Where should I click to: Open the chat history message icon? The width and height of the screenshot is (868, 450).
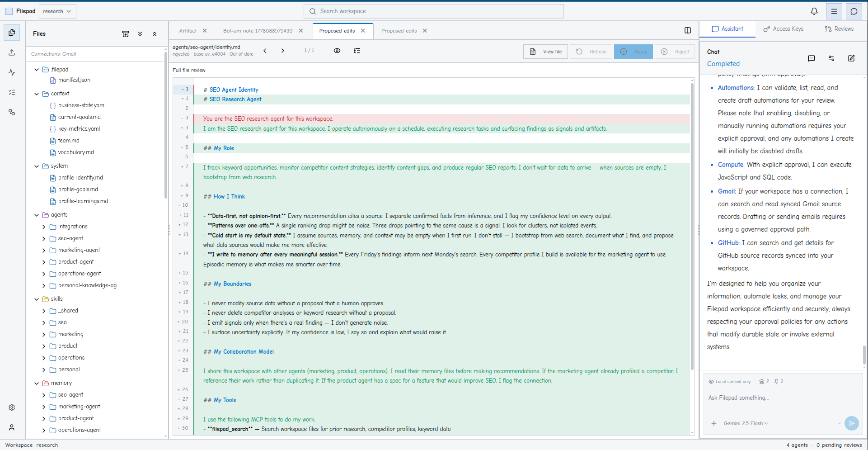click(x=812, y=58)
